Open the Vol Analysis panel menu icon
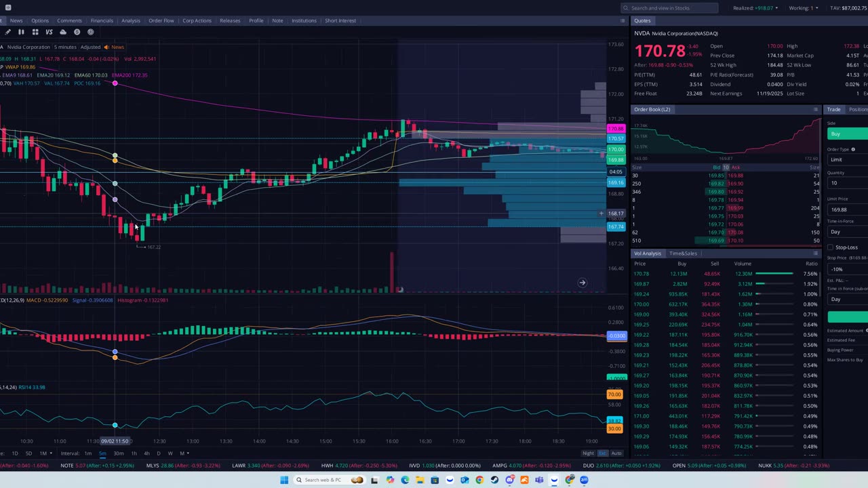The height and width of the screenshot is (488, 868). point(816,253)
